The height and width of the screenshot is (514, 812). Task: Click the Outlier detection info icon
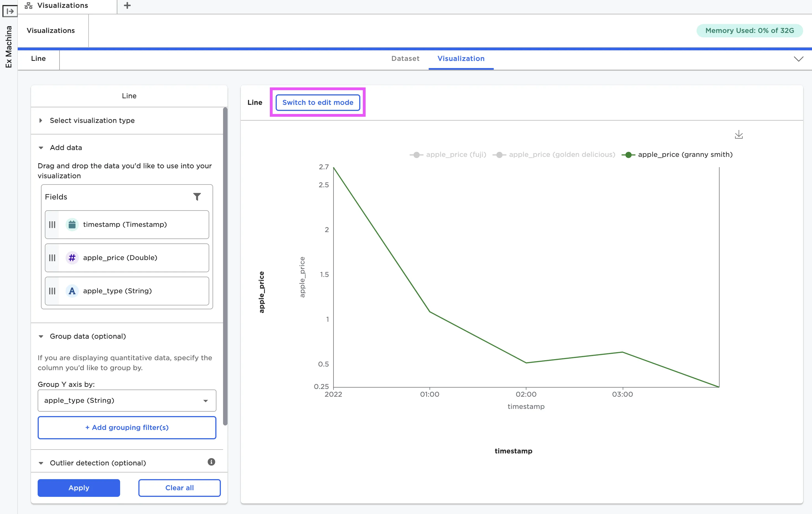(211, 462)
